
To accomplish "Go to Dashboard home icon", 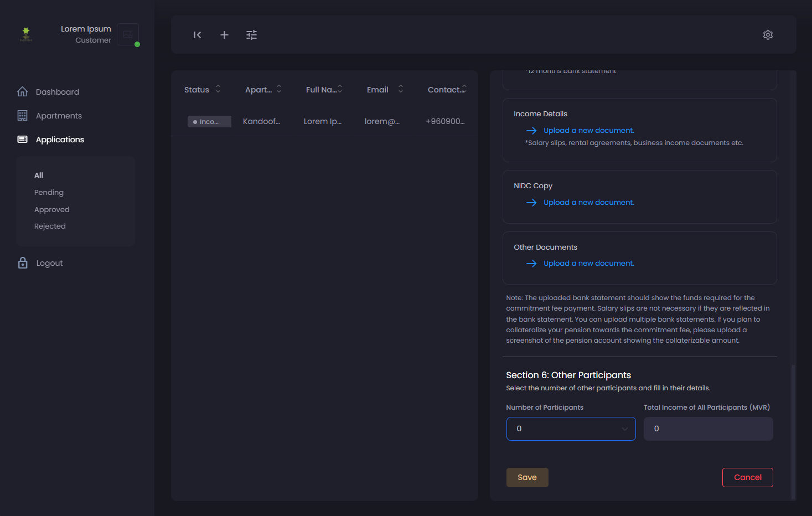I will [23, 91].
